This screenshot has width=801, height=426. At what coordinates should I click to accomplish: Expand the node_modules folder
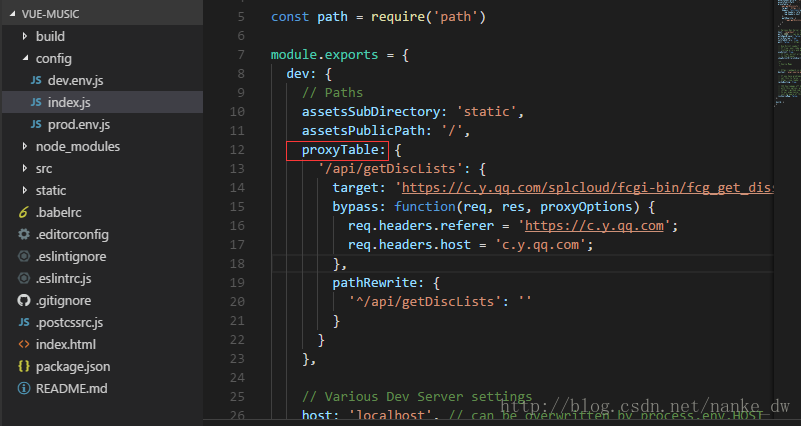[77, 146]
